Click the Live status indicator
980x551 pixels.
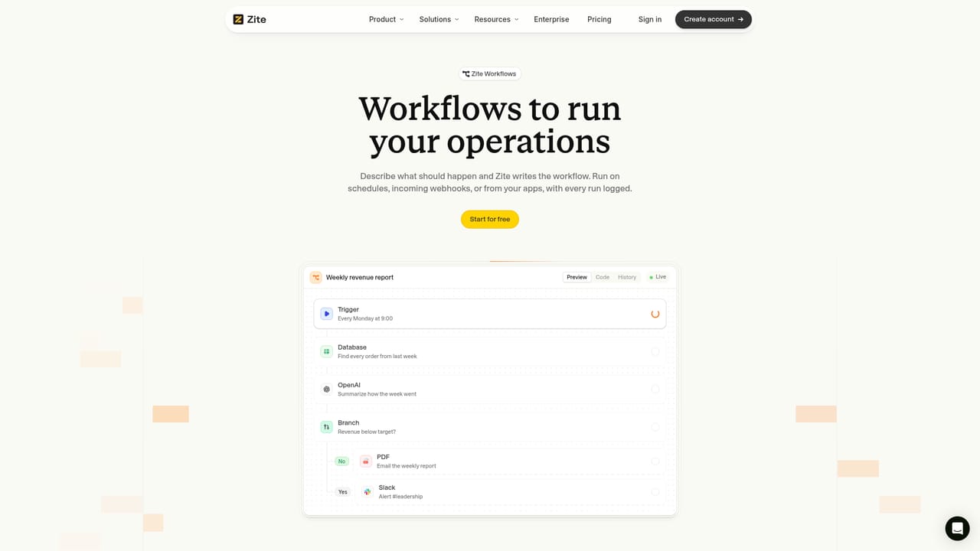click(x=658, y=277)
